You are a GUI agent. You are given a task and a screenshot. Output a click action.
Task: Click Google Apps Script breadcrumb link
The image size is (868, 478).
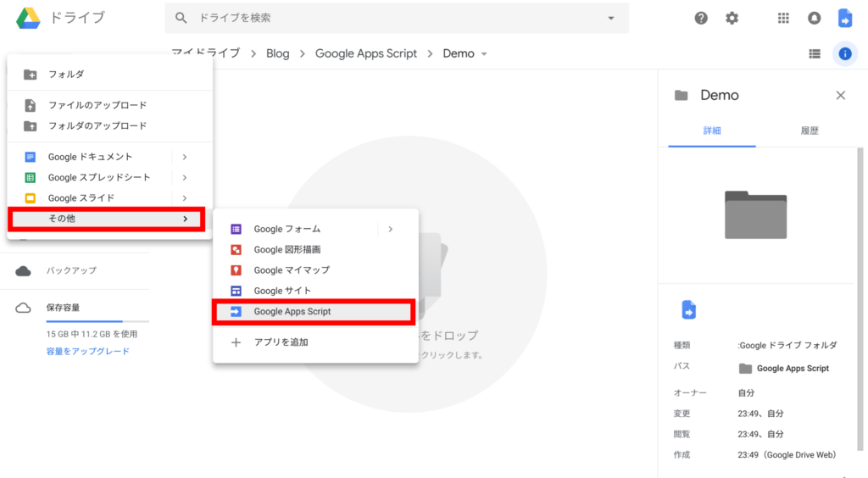click(x=365, y=53)
